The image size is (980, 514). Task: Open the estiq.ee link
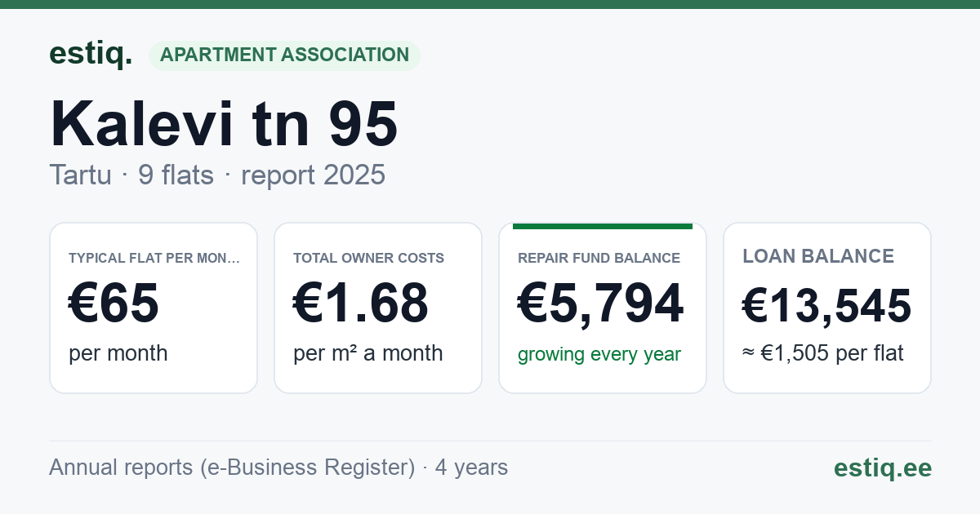pyautogui.click(x=883, y=467)
